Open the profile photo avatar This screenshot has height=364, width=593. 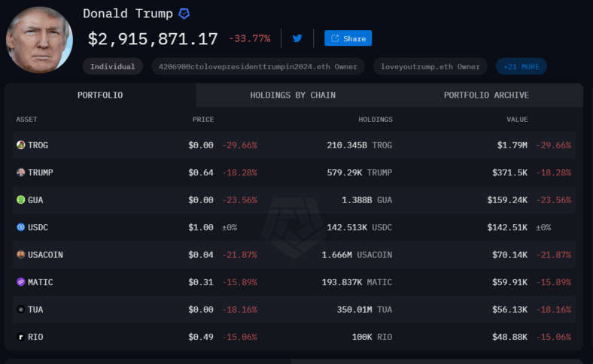39,40
